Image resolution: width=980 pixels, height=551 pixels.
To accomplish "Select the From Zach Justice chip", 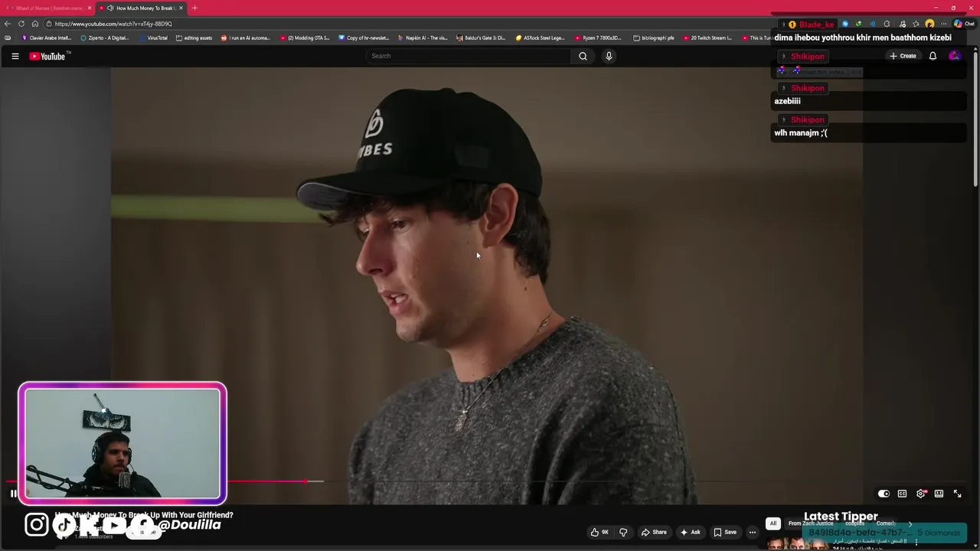I will pyautogui.click(x=811, y=523).
